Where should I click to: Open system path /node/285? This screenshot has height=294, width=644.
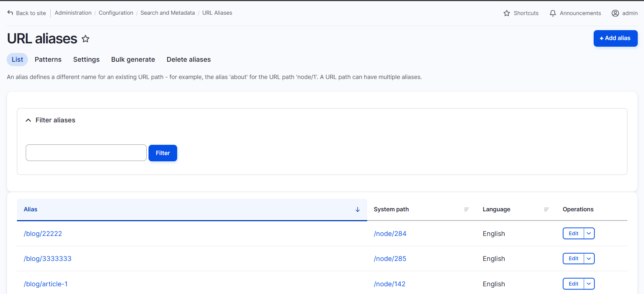pyautogui.click(x=390, y=259)
